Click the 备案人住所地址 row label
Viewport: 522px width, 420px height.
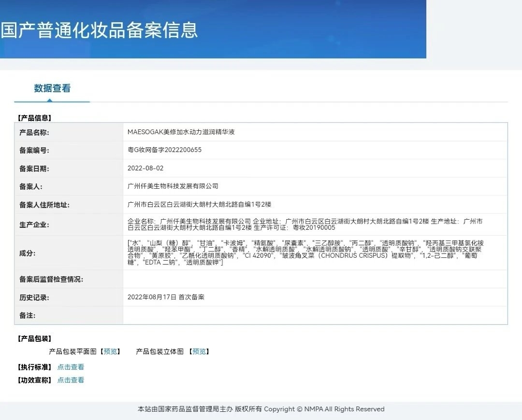coord(44,205)
